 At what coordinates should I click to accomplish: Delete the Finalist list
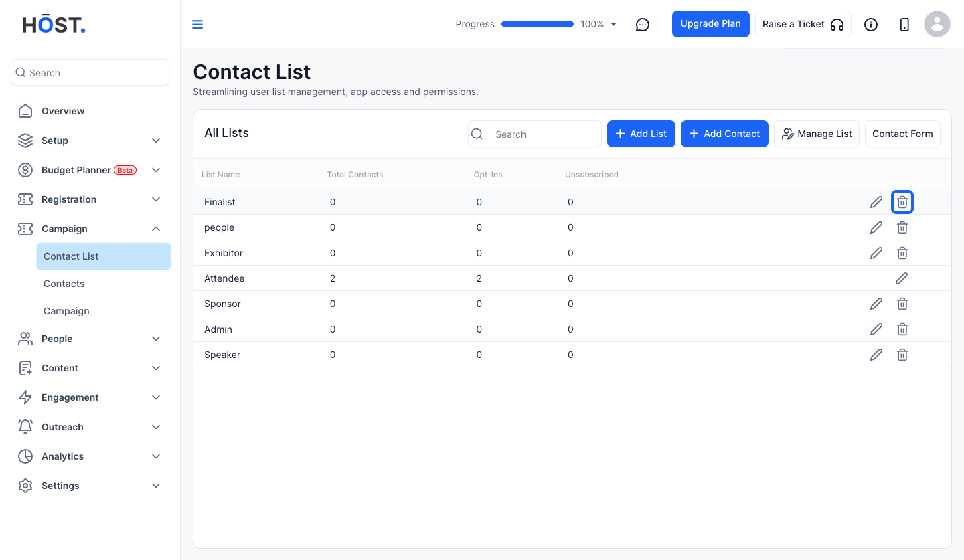point(902,202)
